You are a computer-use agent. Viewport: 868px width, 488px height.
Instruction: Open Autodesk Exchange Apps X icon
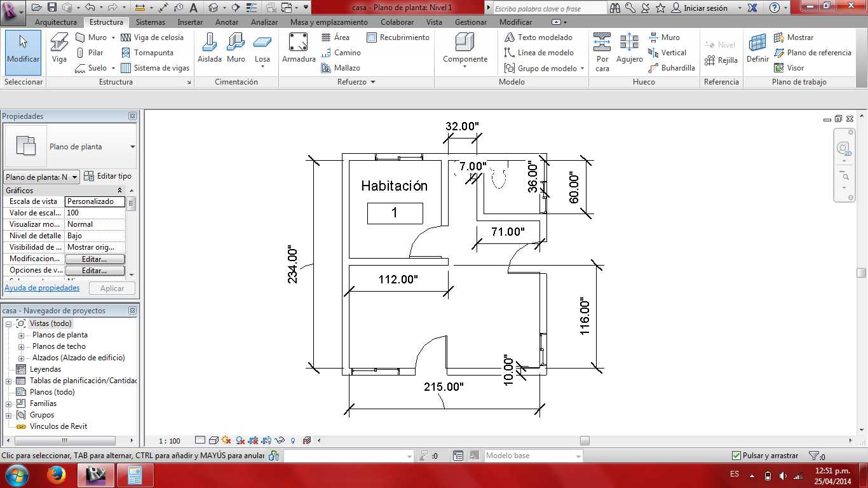pos(752,8)
